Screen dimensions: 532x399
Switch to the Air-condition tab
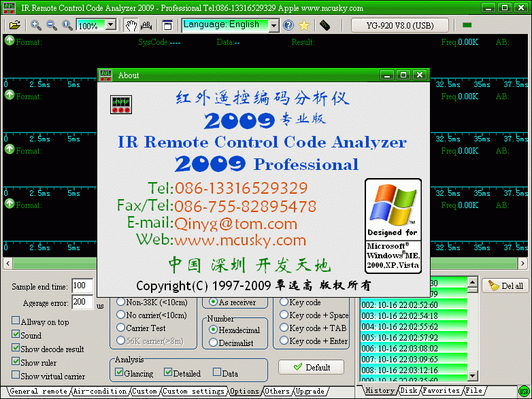click(x=99, y=392)
